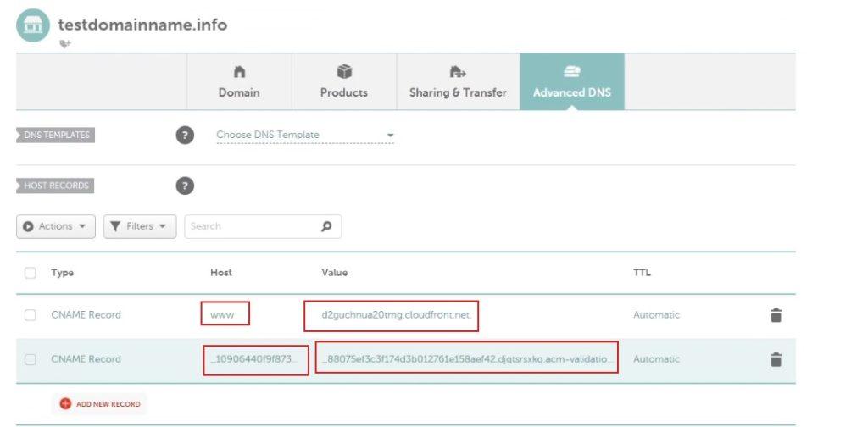Viewport: 868px width, 427px height.
Task: Check the _10906440f9f873 record checkbox
Action: [x=31, y=359]
